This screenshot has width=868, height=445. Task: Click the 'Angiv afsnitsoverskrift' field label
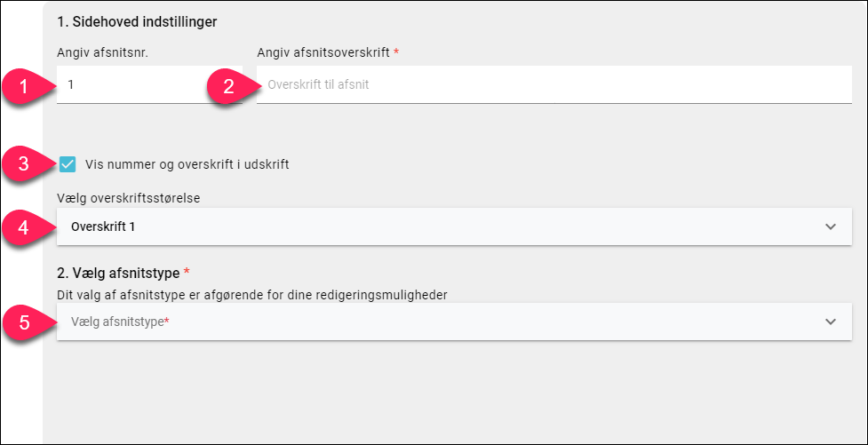(323, 52)
